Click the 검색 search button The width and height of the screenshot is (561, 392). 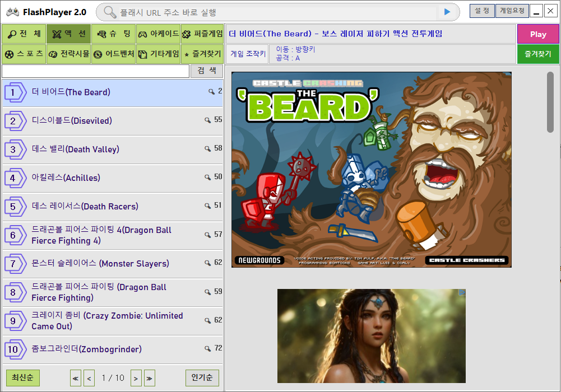point(206,71)
